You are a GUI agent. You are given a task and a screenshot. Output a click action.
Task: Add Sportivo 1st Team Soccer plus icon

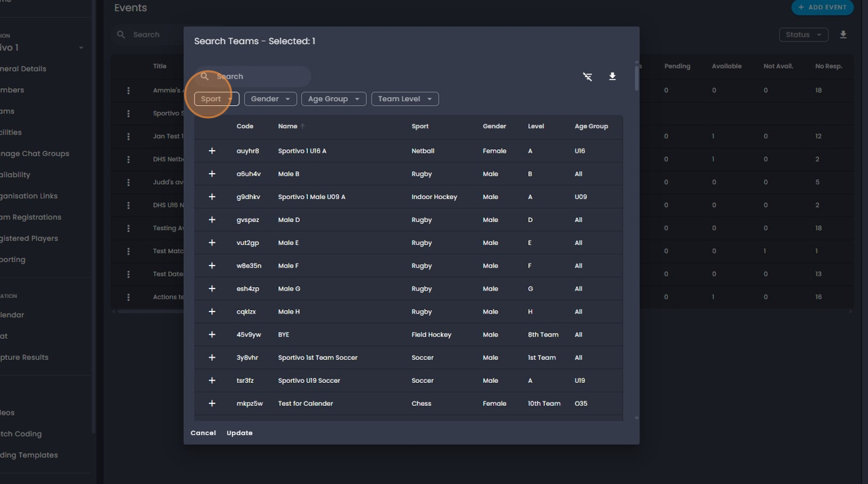pyautogui.click(x=212, y=358)
